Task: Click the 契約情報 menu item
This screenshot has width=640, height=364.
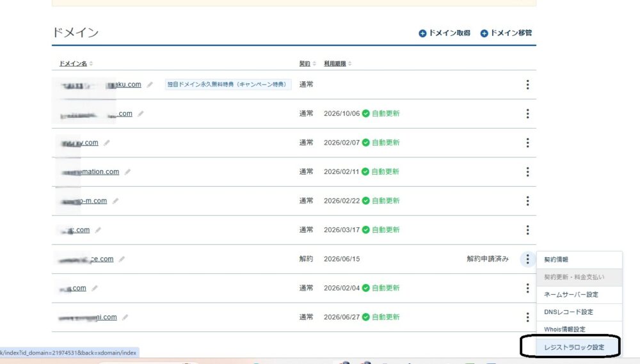Action: pyautogui.click(x=556, y=260)
